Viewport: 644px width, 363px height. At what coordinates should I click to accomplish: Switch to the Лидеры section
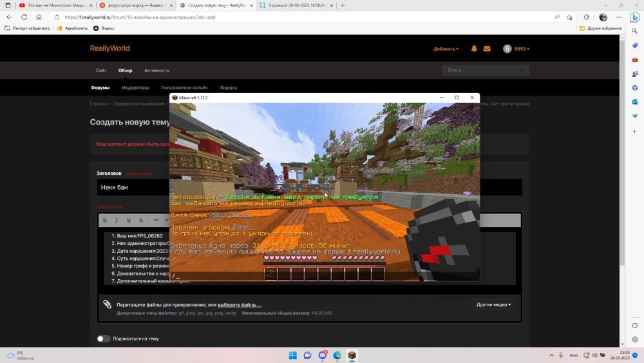click(229, 88)
